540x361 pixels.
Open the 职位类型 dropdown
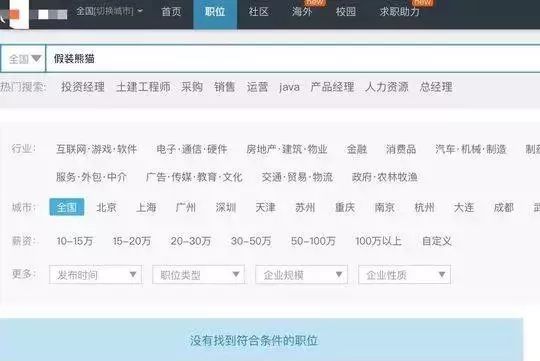point(198,275)
